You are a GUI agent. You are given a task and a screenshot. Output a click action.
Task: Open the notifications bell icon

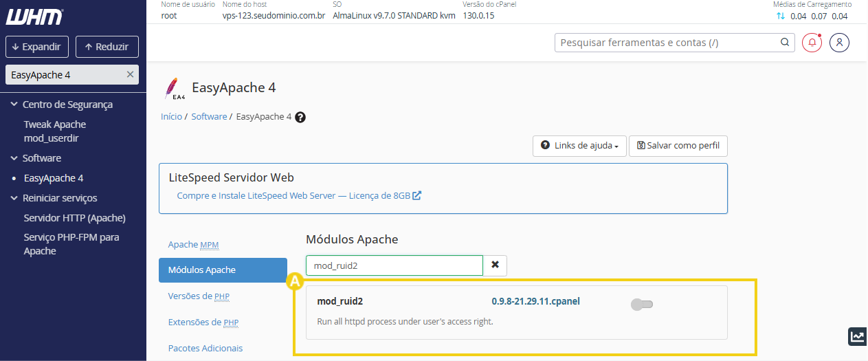pos(812,43)
